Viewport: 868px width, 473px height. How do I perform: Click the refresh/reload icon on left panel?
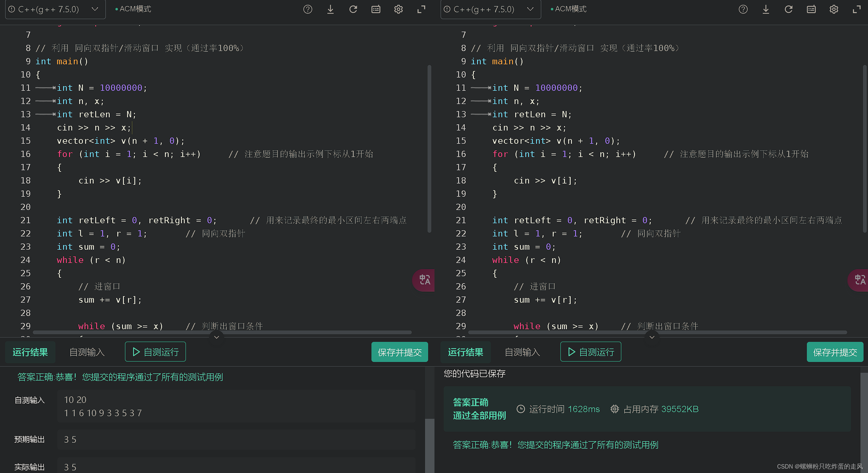click(353, 9)
